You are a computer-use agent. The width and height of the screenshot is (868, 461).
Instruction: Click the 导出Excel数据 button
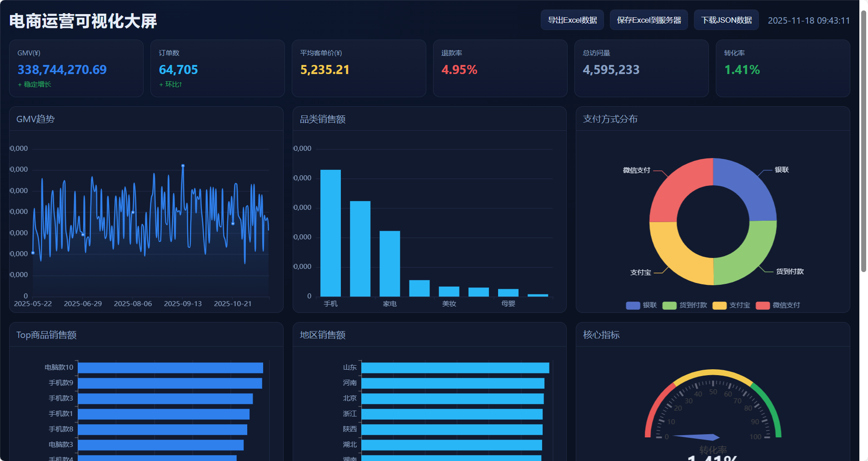click(x=572, y=20)
